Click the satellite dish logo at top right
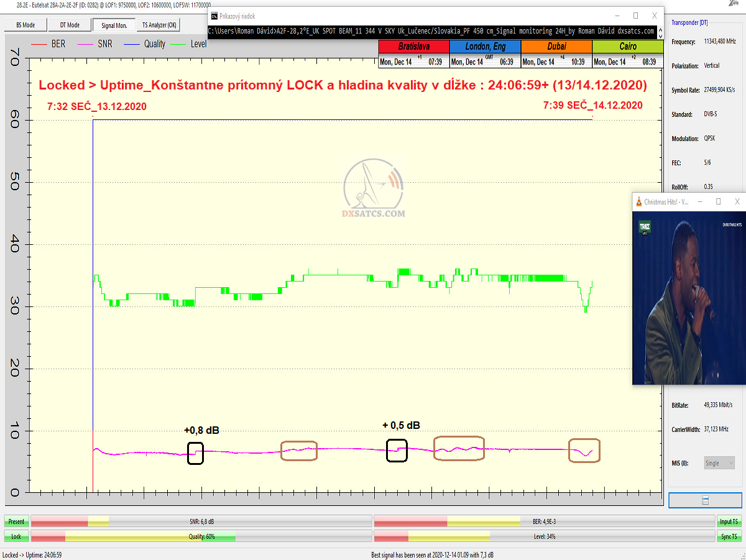The height and width of the screenshot is (560, 746). click(735, 4)
